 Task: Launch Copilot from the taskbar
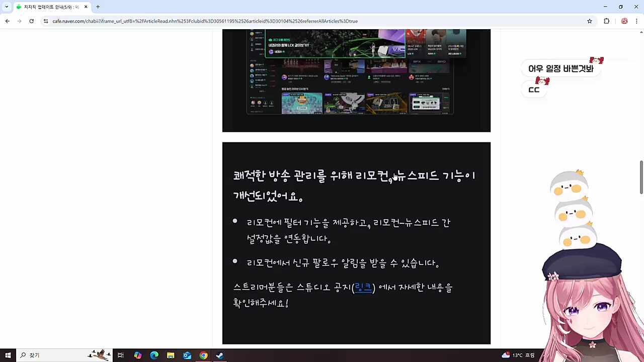[x=137, y=355]
